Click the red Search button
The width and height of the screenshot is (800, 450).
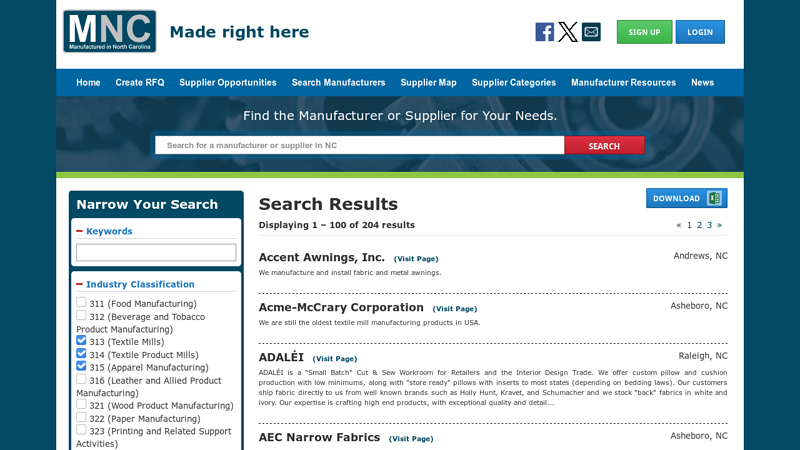tap(604, 146)
